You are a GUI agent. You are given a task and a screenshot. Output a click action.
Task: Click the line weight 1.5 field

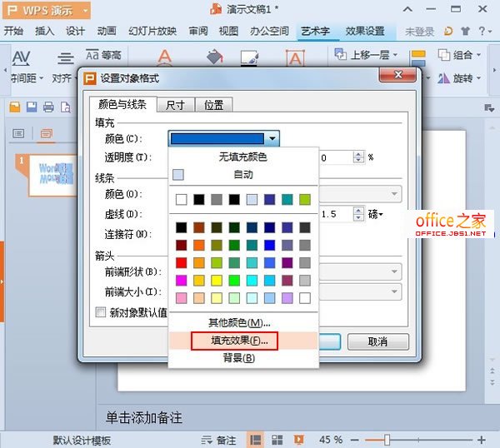pos(337,214)
